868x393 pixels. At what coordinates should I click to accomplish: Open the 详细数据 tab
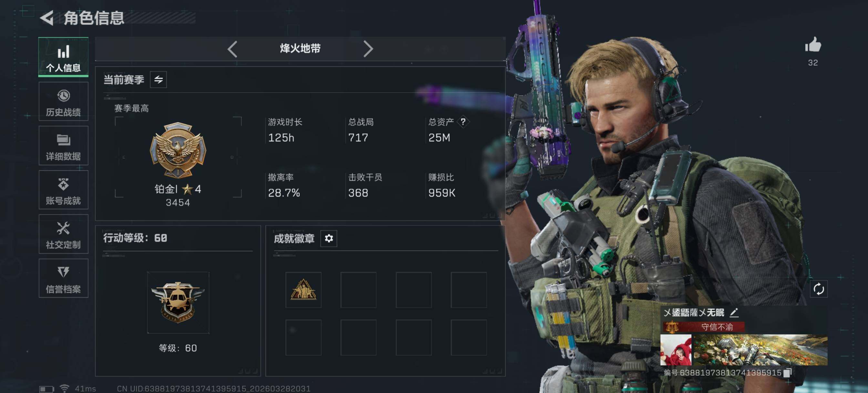point(63,145)
